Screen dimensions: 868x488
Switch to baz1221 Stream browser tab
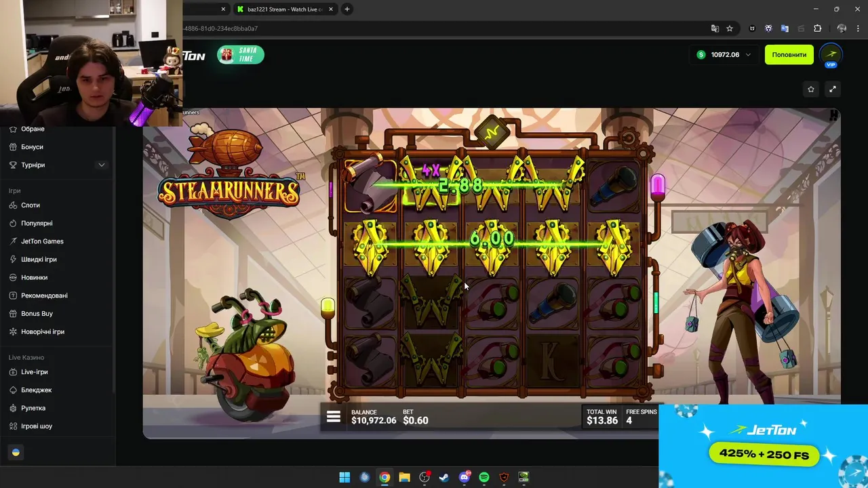click(x=284, y=9)
